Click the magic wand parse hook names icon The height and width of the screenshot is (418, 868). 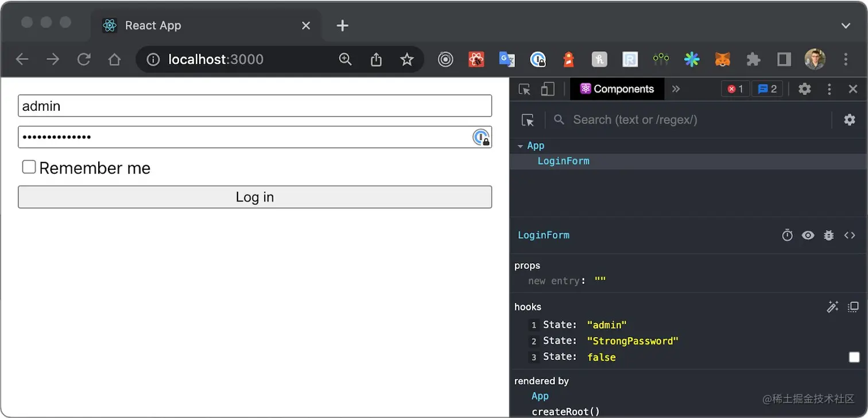tap(832, 307)
